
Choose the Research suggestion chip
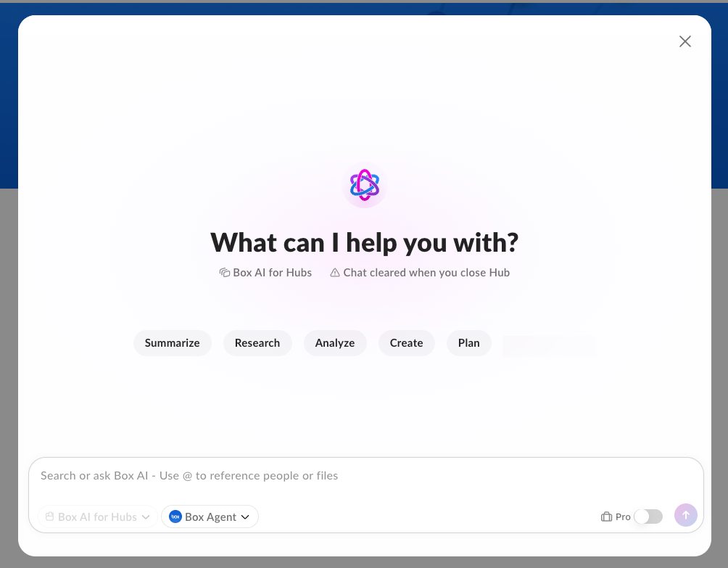click(x=257, y=343)
